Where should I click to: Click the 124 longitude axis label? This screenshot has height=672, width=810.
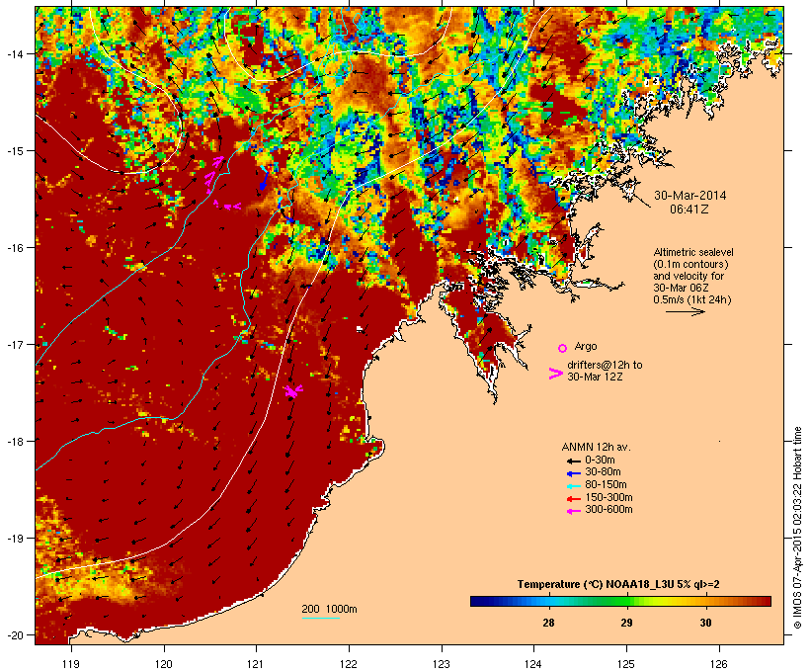click(533, 664)
